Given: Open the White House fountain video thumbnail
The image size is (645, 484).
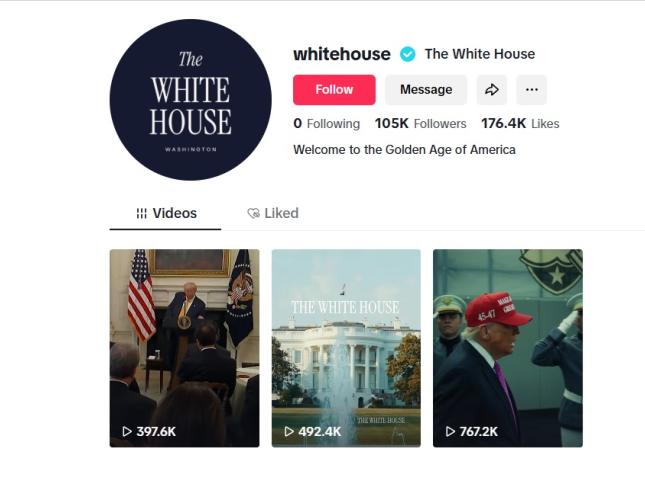Looking at the screenshot, I should click(x=346, y=348).
